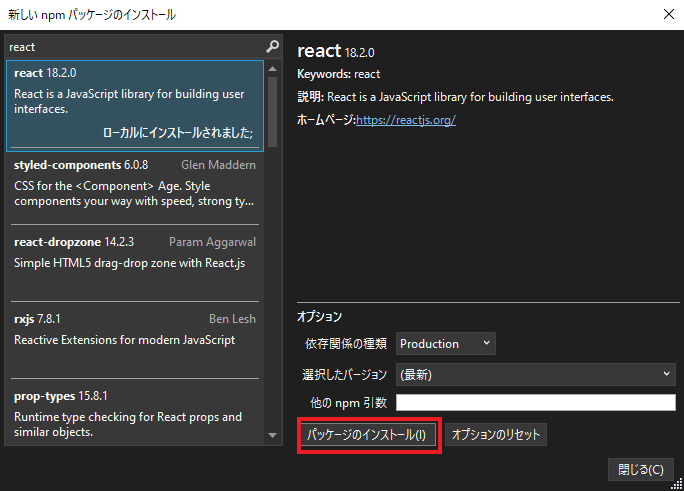Image resolution: width=684 pixels, height=491 pixels.
Task: Click the 'react 18.2.0' heading in details pane
Action: [x=335, y=51]
